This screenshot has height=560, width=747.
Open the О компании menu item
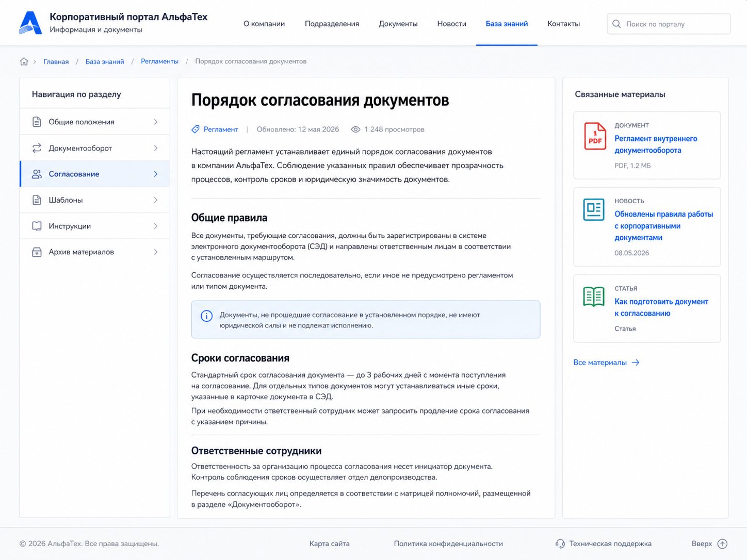click(x=264, y=24)
